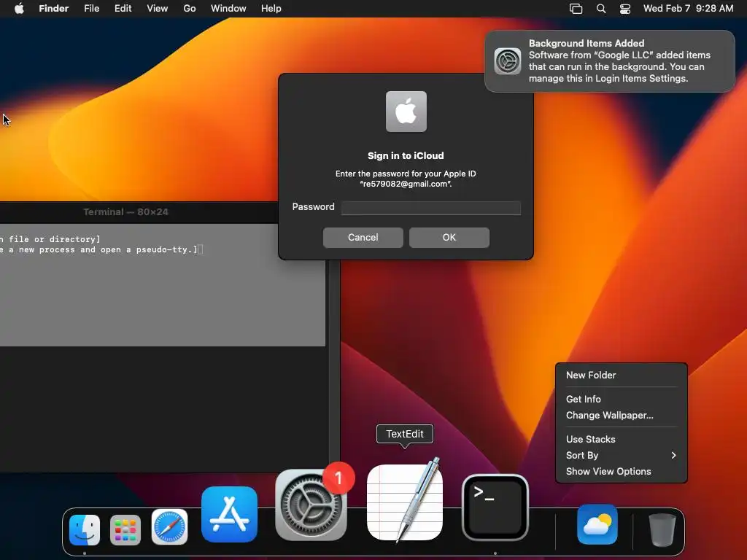Click the Apple ID email text

(406, 184)
